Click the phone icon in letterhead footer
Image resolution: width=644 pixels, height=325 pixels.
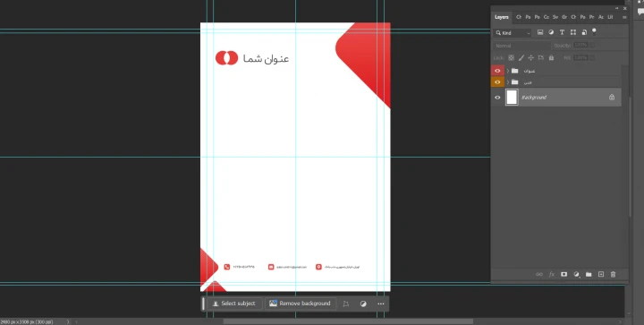[227, 267]
